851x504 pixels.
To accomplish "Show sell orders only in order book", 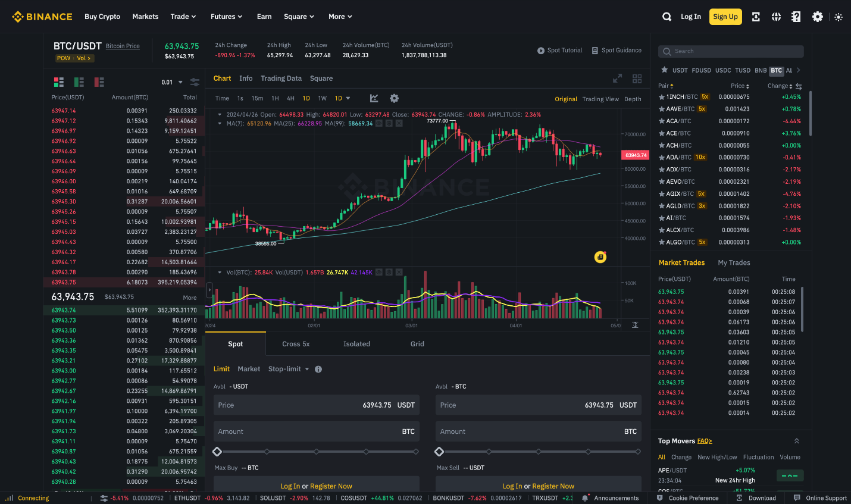I will coord(99,82).
